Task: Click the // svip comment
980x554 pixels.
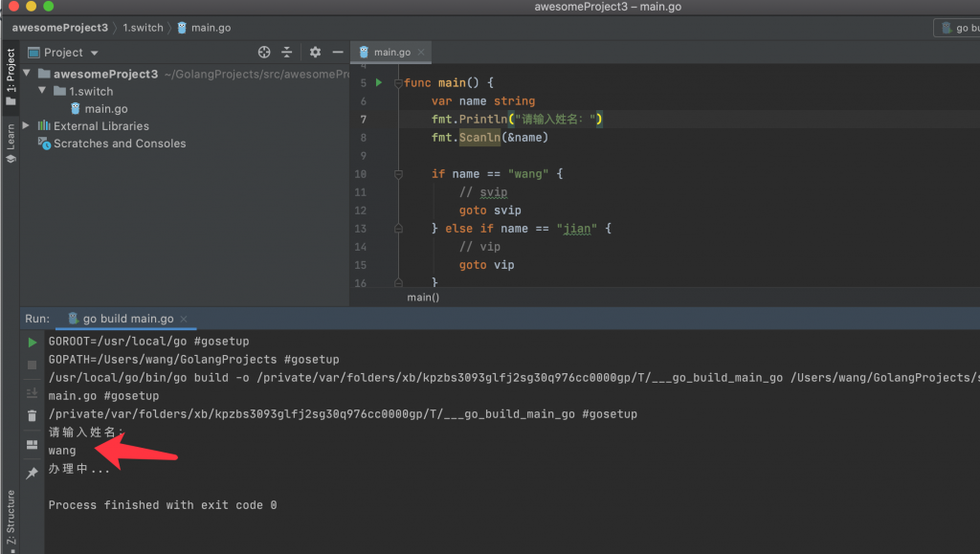Action: click(x=483, y=192)
